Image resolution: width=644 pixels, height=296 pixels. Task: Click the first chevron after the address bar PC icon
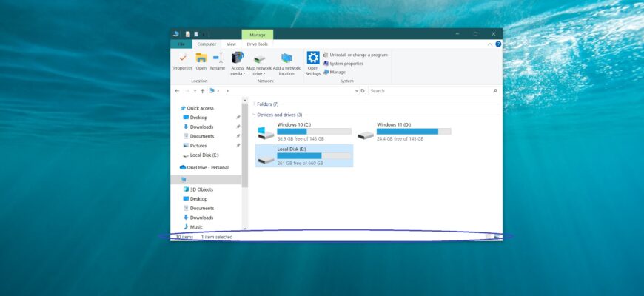point(218,91)
